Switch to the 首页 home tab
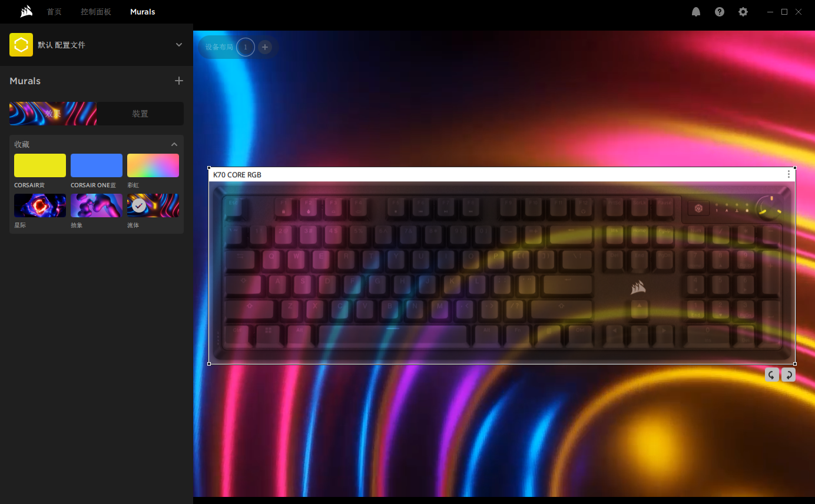 point(54,12)
